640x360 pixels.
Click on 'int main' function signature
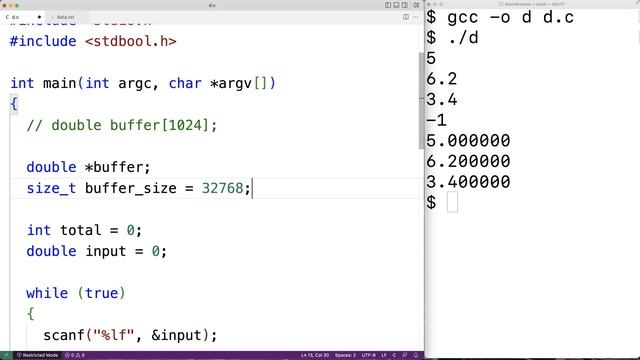tap(143, 83)
